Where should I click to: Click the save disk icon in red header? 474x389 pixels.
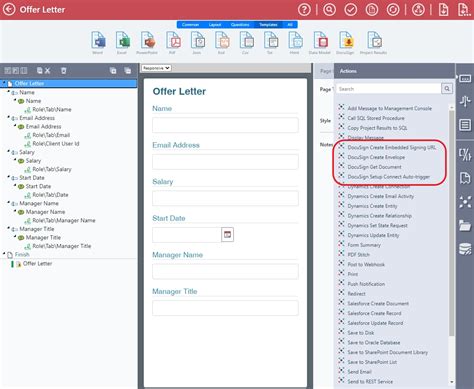[x=372, y=10]
